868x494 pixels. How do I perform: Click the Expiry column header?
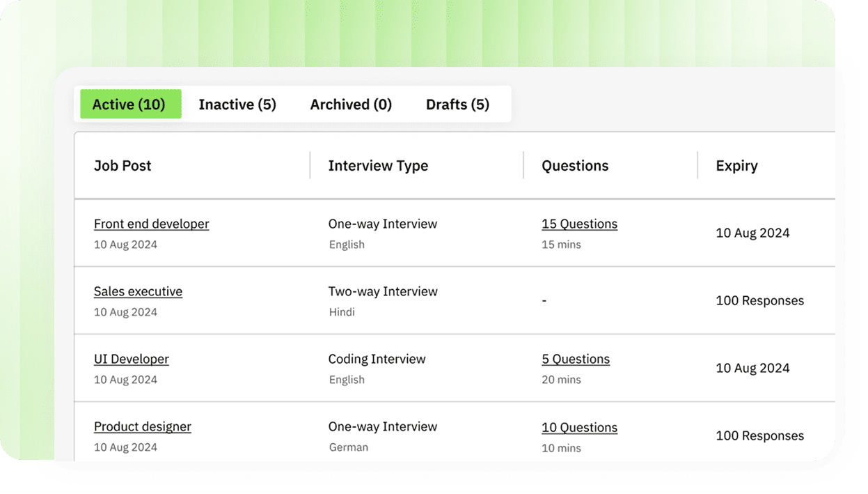[x=736, y=166]
